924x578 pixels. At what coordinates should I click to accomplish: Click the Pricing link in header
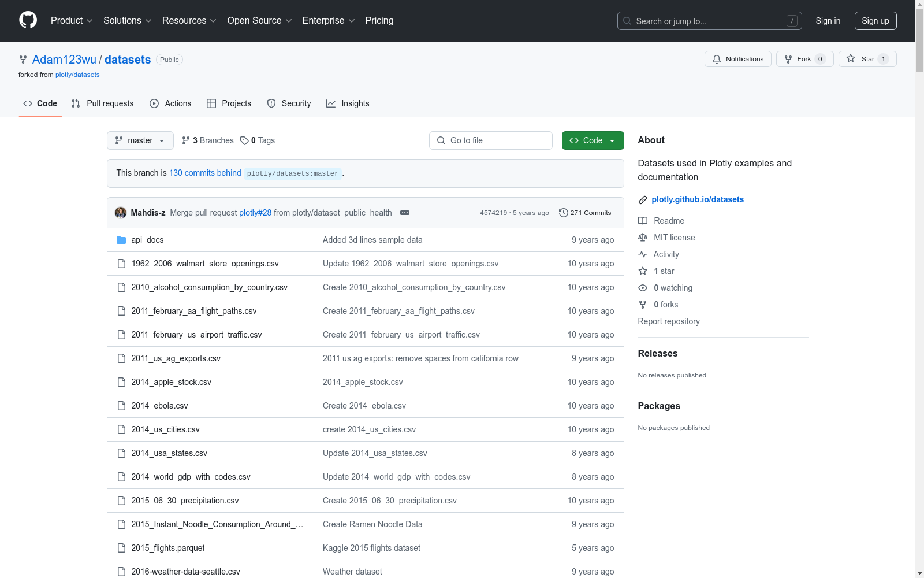(379, 20)
